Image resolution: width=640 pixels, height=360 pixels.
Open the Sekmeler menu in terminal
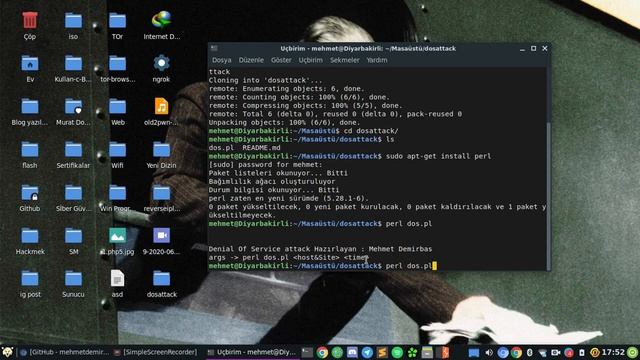345,60
